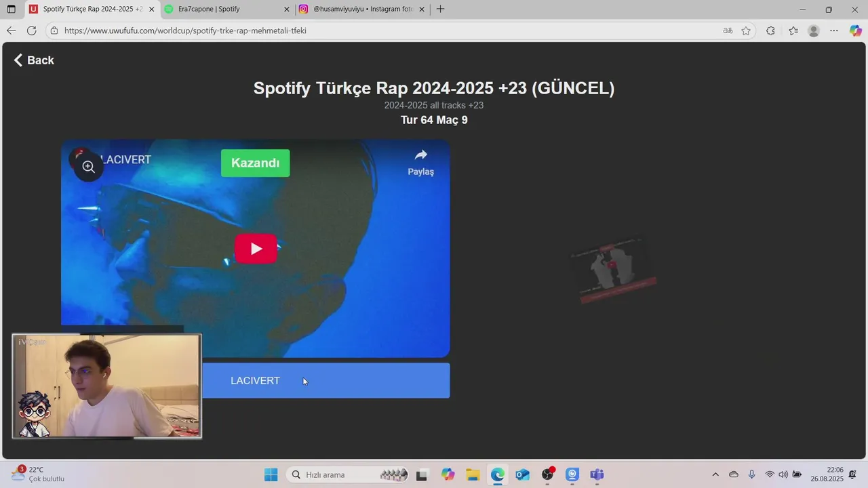Click the title Spotify Türkçe Rap 2024-2025 +23
The height and width of the screenshot is (488, 868).
coord(434,88)
